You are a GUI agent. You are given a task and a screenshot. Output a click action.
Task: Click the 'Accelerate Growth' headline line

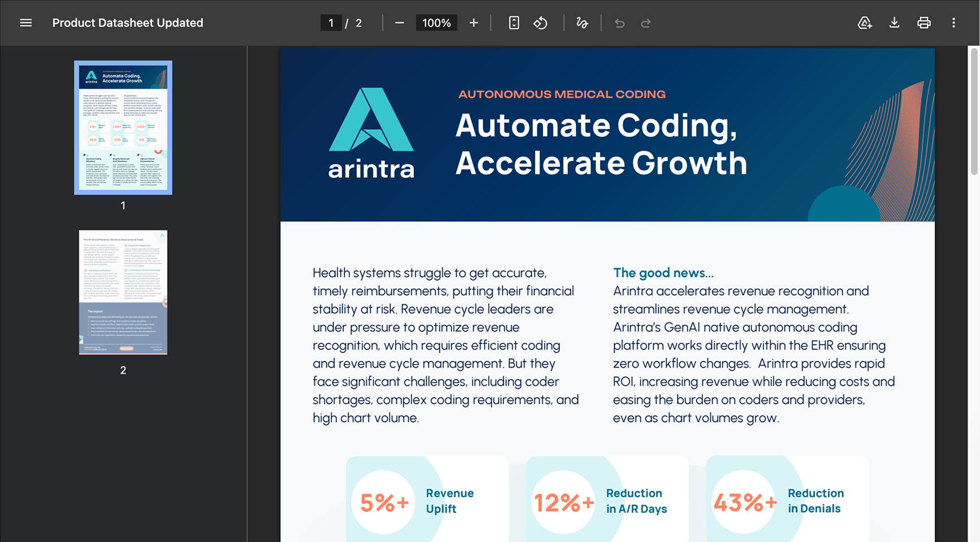click(x=601, y=163)
